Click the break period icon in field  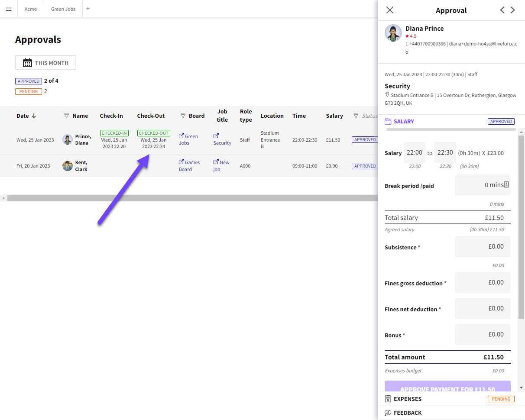tap(506, 185)
